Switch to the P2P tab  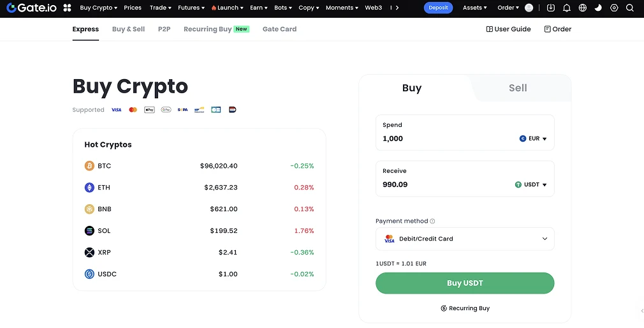click(x=165, y=29)
